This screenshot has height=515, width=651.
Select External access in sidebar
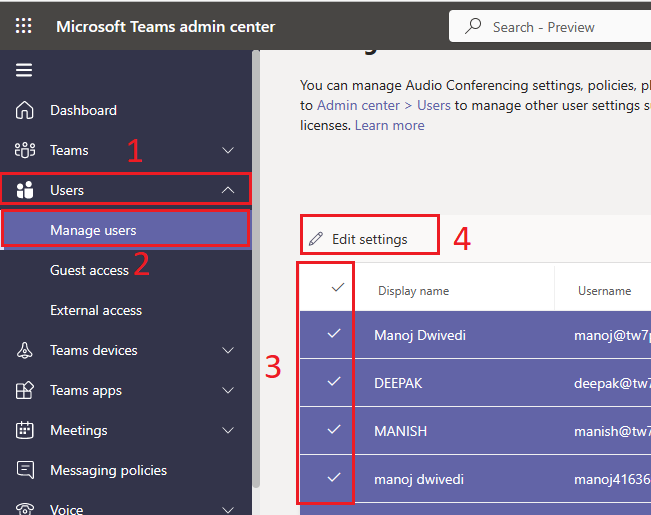pyautogui.click(x=96, y=310)
